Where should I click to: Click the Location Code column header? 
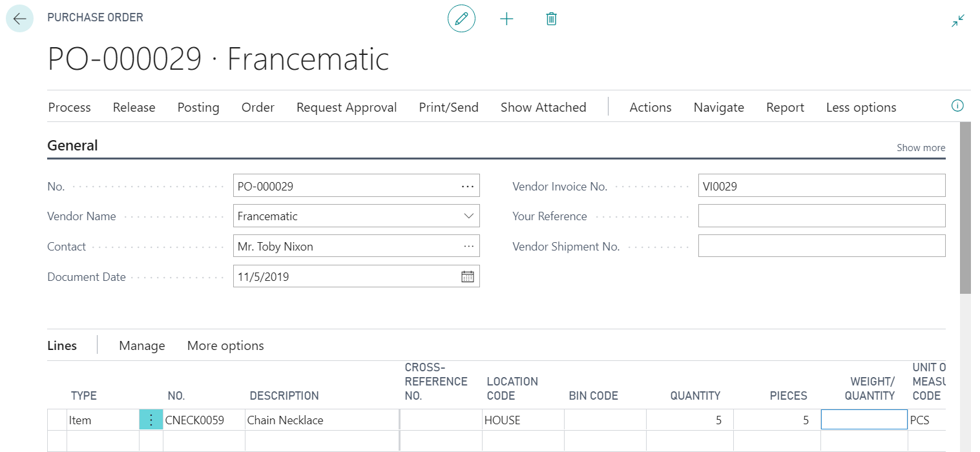pos(512,388)
